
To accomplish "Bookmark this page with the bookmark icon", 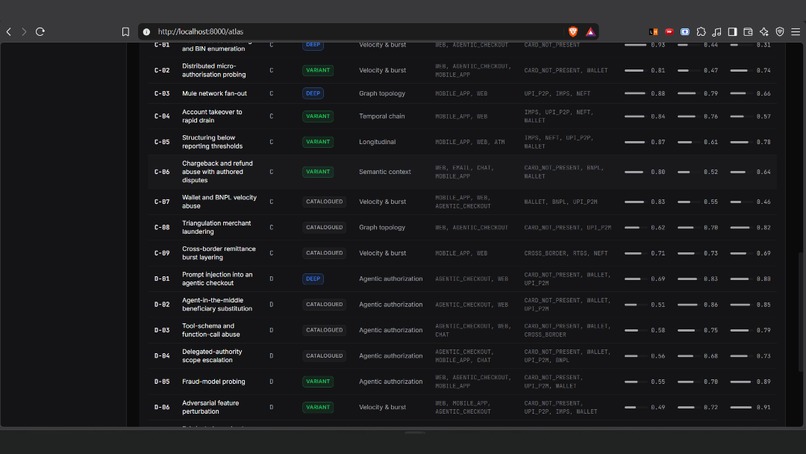I will (x=125, y=32).
